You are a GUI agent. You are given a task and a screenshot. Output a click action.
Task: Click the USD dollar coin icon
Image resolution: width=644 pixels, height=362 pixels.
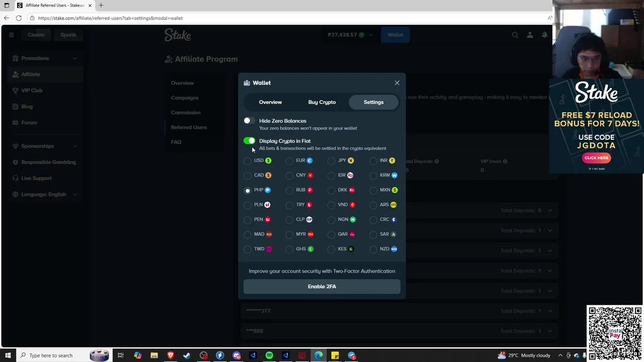click(268, 160)
